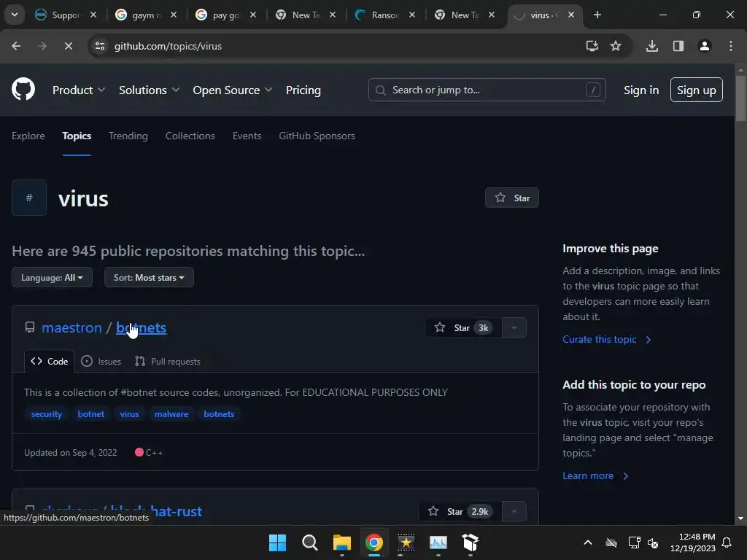The width and height of the screenshot is (747, 560).
Task: Click Chrome icon in taskbar
Action: click(x=374, y=542)
